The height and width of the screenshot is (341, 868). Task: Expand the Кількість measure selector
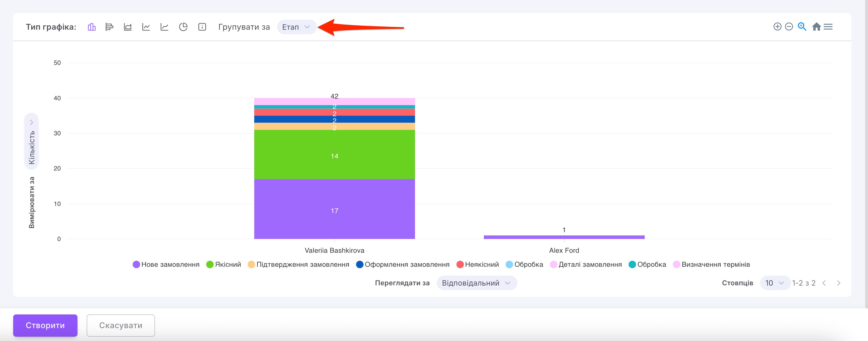tap(31, 141)
